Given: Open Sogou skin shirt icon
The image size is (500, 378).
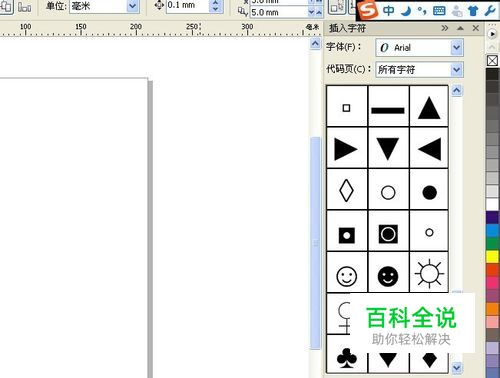Looking at the screenshot, I should click(473, 11).
